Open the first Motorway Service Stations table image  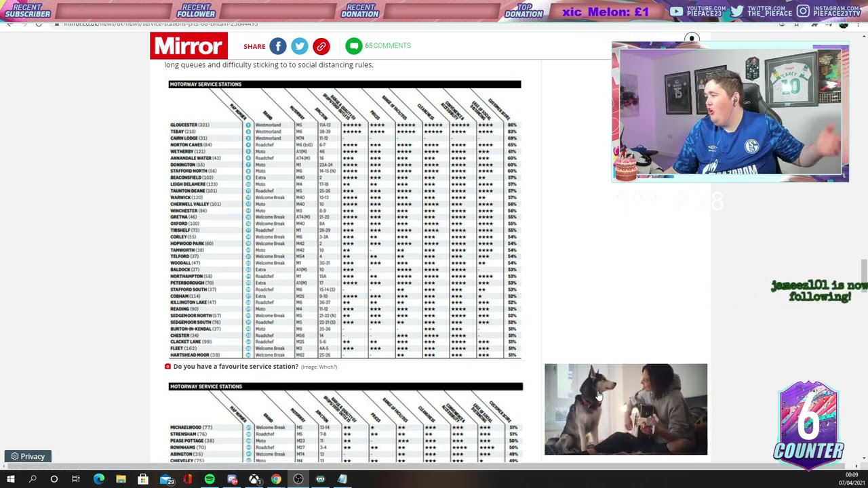point(345,220)
